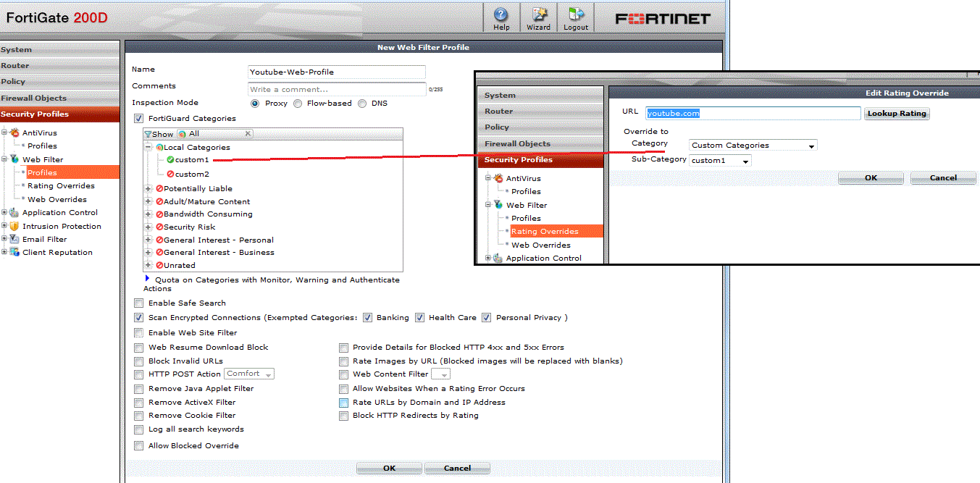Image resolution: width=980 pixels, height=483 pixels.
Task: Click Cancel in Edit Rating Override window
Action: (x=943, y=178)
